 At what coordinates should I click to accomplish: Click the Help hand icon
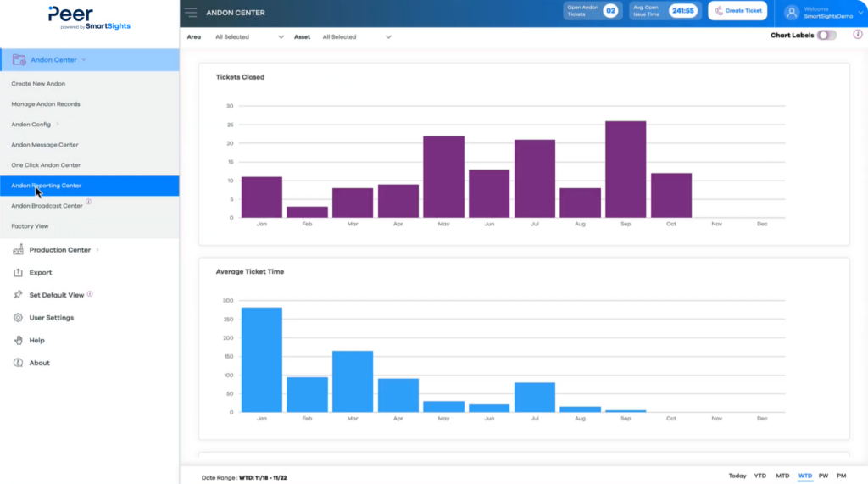19,340
